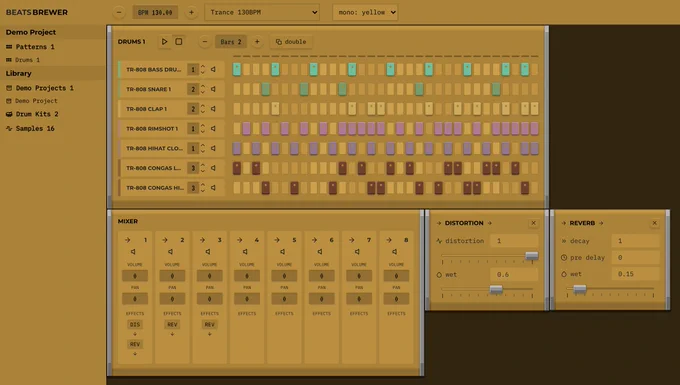Change Congas High track channel stepper
The width and height of the screenshot is (680, 385).
point(203,188)
